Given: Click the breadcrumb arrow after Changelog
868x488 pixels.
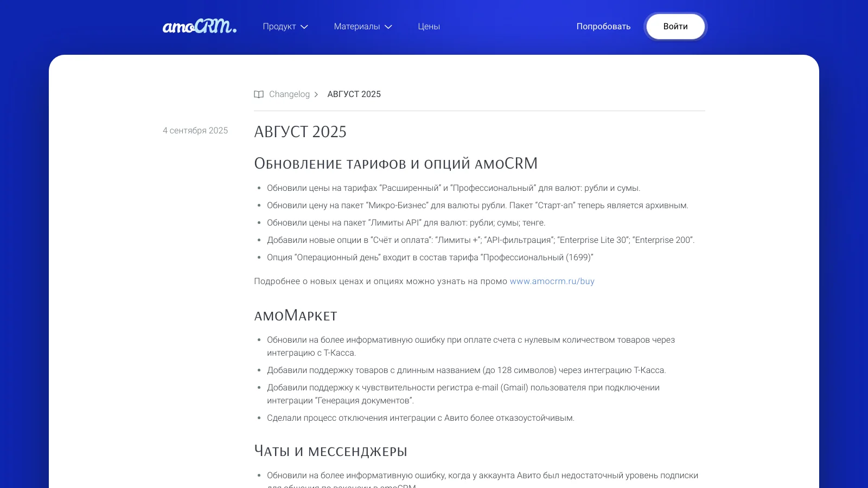Looking at the screenshot, I should tap(316, 94).
